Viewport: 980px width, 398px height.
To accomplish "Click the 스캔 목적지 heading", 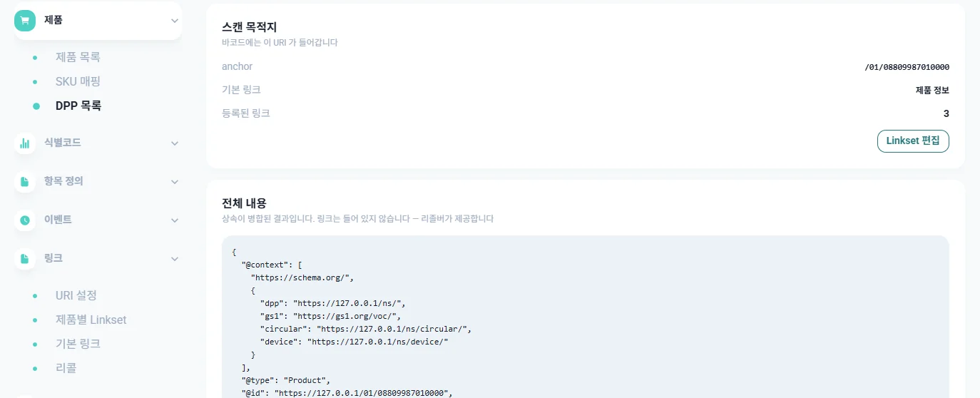I will click(x=249, y=27).
